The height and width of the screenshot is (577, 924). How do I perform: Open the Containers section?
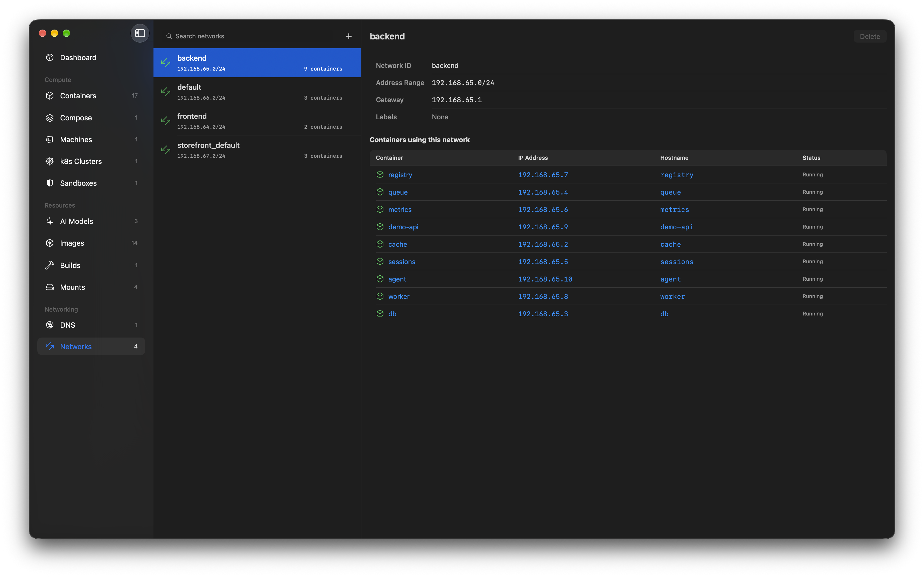91,96
